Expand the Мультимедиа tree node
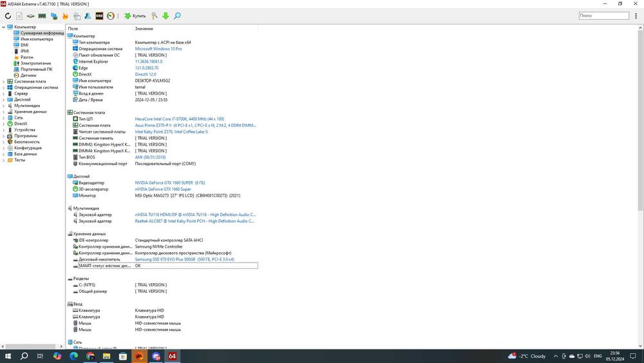This screenshot has width=644, height=363. point(3,106)
